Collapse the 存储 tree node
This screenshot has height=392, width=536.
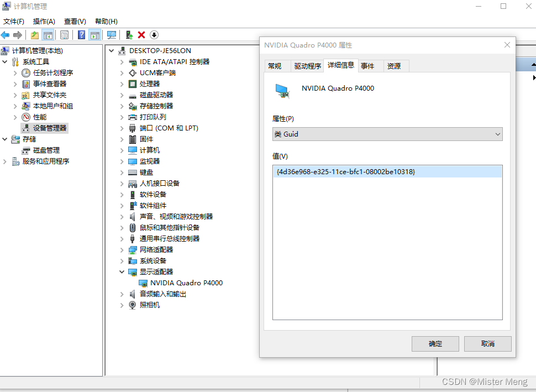click(x=5, y=139)
